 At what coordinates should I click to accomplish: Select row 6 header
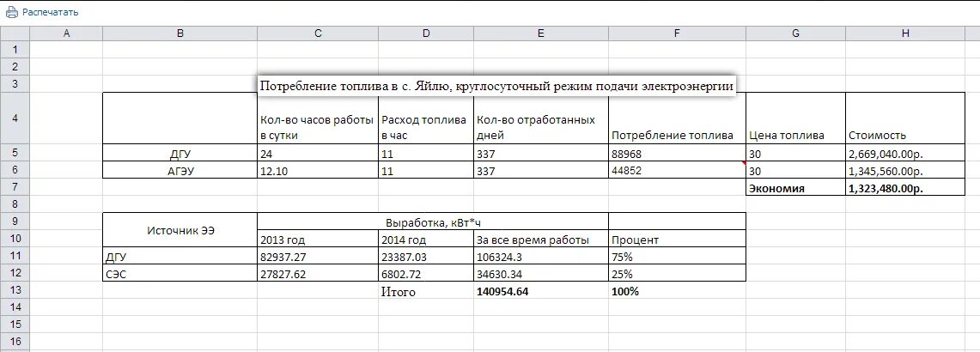click(15, 169)
